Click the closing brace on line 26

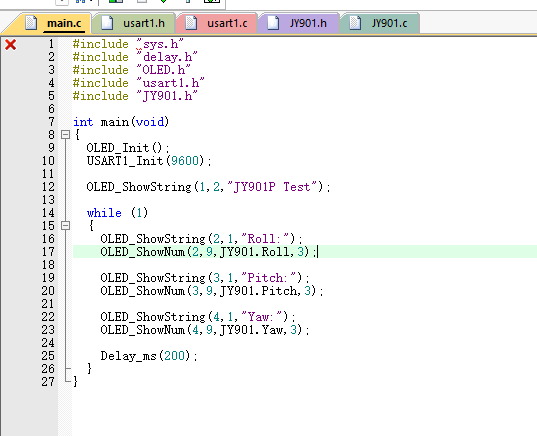tap(90, 369)
